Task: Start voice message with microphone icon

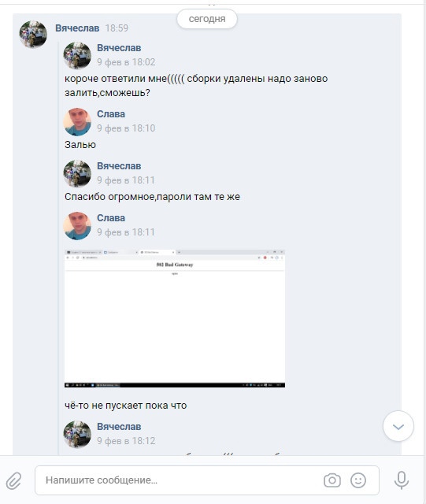Action: 402,480
